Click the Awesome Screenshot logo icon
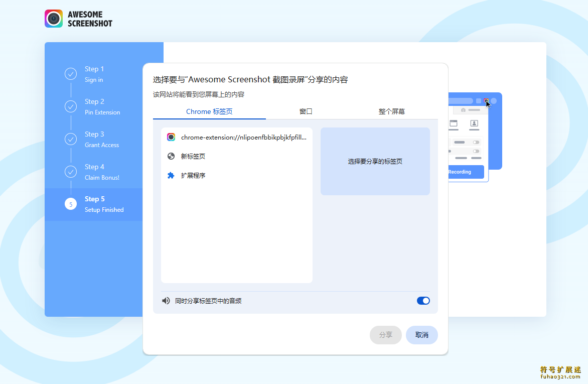Image resolution: width=588 pixels, height=384 pixels. [54, 19]
